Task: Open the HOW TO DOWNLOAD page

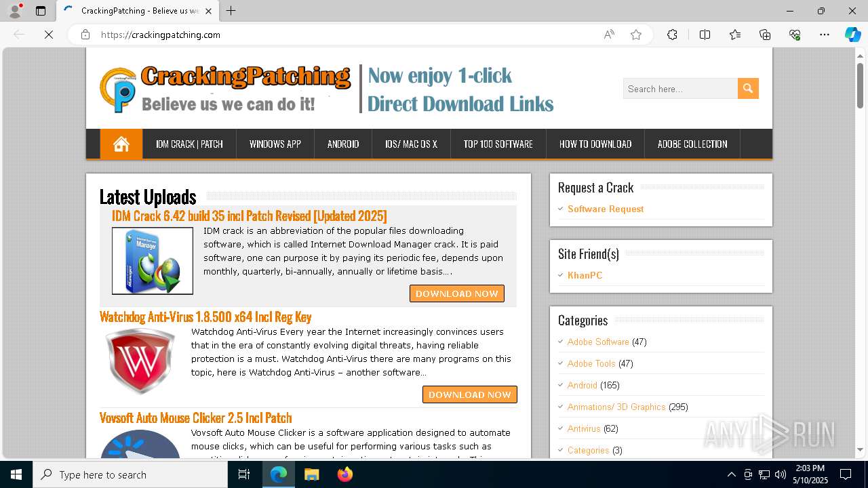Action: pos(595,144)
